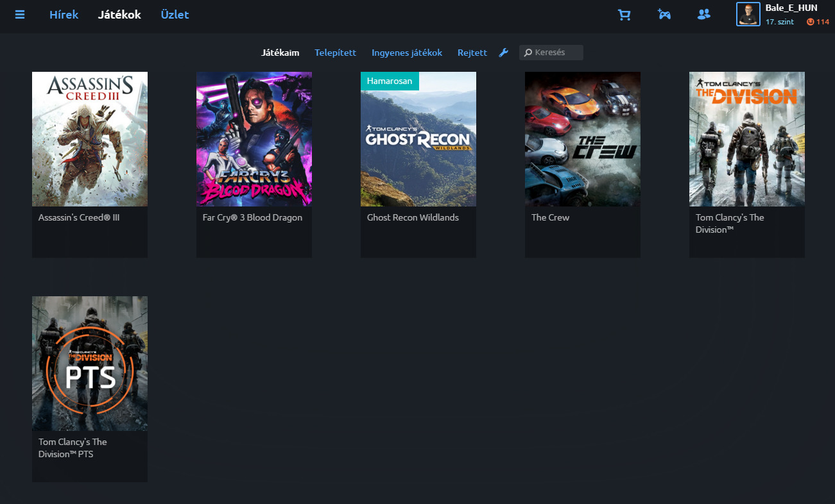This screenshot has height=504, width=835.
Task: Show Telepített games
Action: coord(335,53)
